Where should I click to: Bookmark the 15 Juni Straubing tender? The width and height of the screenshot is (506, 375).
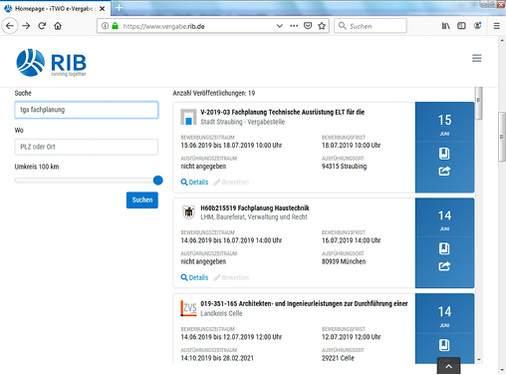[x=444, y=154]
